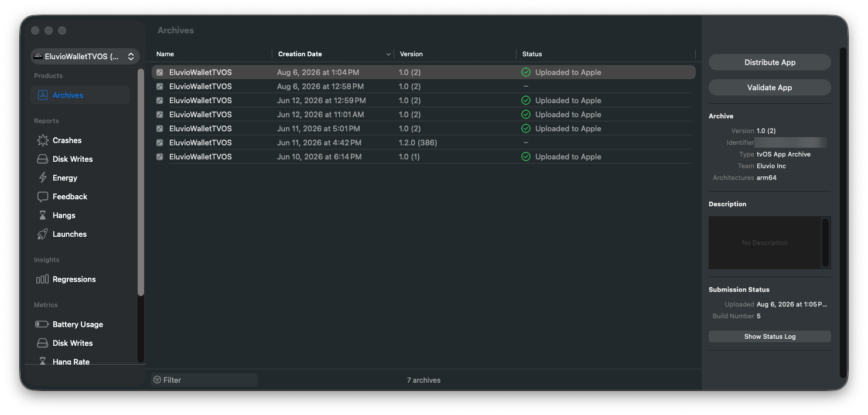Image resolution: width=868 pixels, height=415 pixels.
Task: Click the Regressions bar chart icon
Action: (42, 279)
